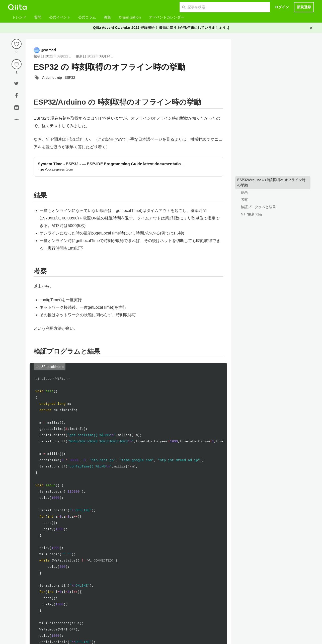Click the esp32-localtime.c file label
322x644 pixels.
pos(50,367)
